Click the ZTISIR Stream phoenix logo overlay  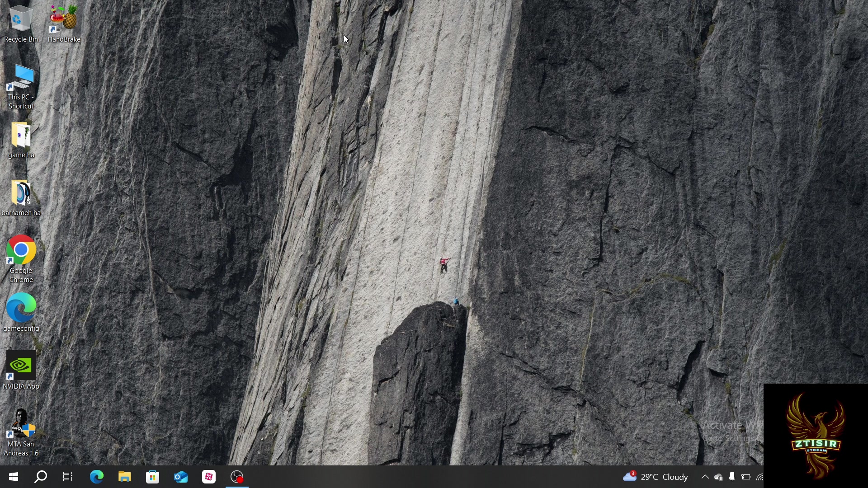pos(816,436)
